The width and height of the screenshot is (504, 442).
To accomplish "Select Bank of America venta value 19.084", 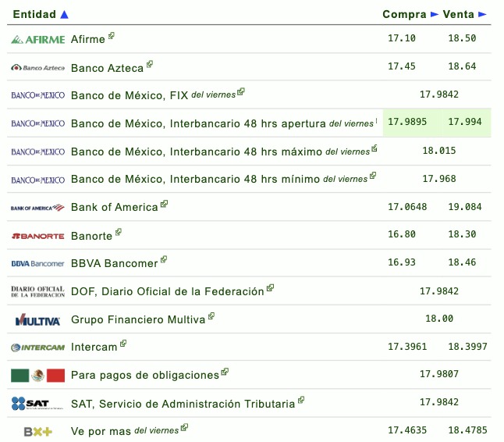I will pyautogui.click(x=465, y=207).
